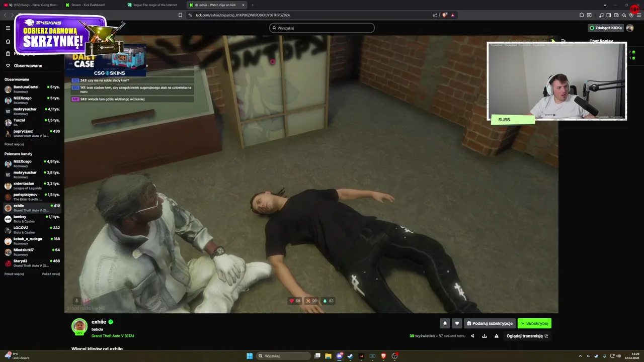Open a new browser tab
The image size is (644, 362).
coord(253,5)
